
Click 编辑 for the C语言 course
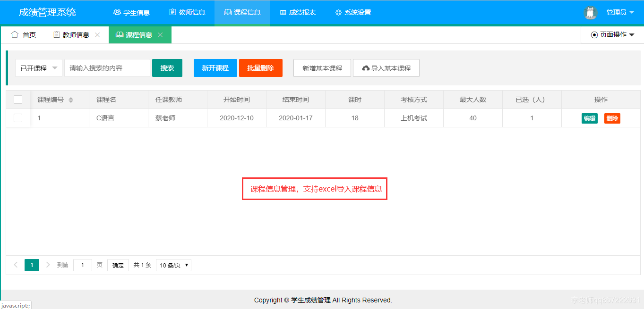[x=590, y=118]
